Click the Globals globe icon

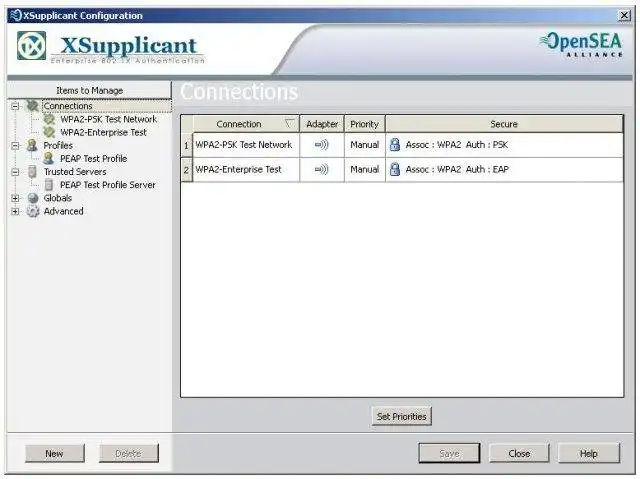[x=33, y=198]
